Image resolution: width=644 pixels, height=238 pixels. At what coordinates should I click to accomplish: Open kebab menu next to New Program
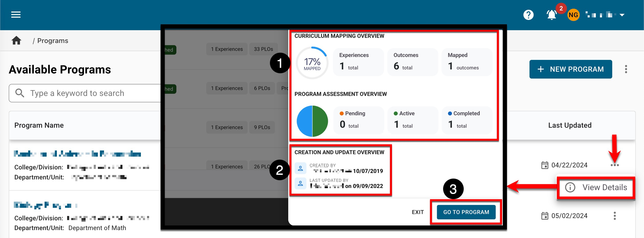pos(626,69)
